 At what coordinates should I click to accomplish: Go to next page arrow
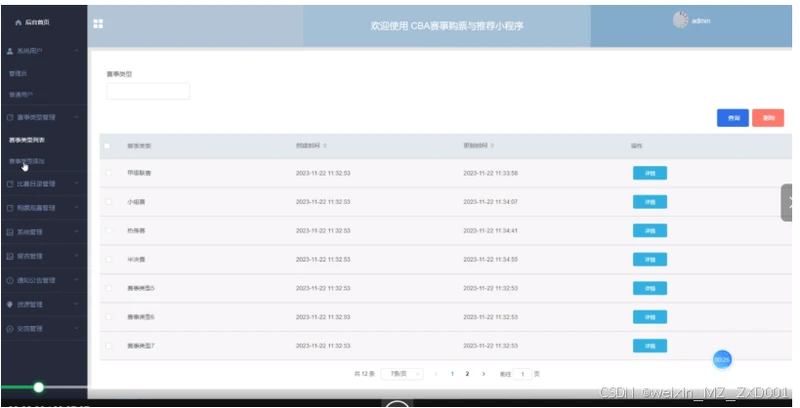point(484,374)
